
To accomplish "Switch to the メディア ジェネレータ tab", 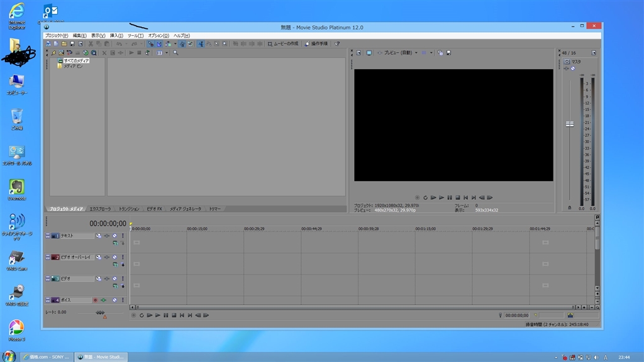I will coord(186,209).
